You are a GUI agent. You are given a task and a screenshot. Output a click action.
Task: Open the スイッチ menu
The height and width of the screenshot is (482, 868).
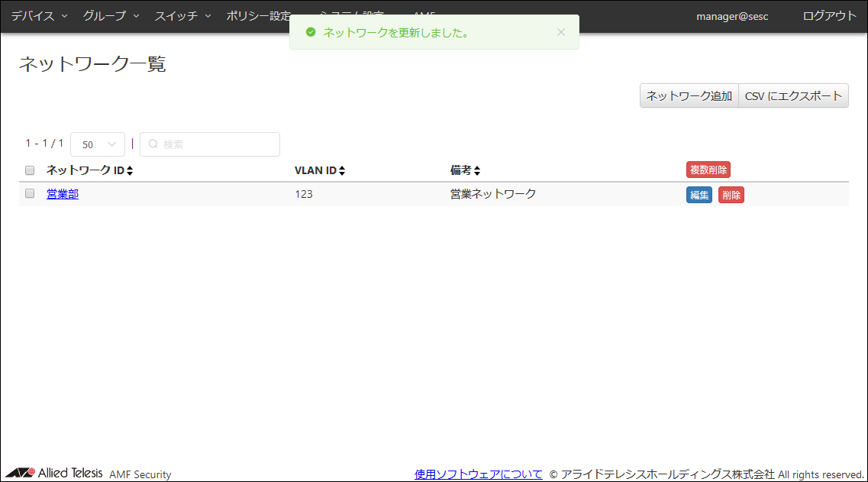click(x=182, y=16)
